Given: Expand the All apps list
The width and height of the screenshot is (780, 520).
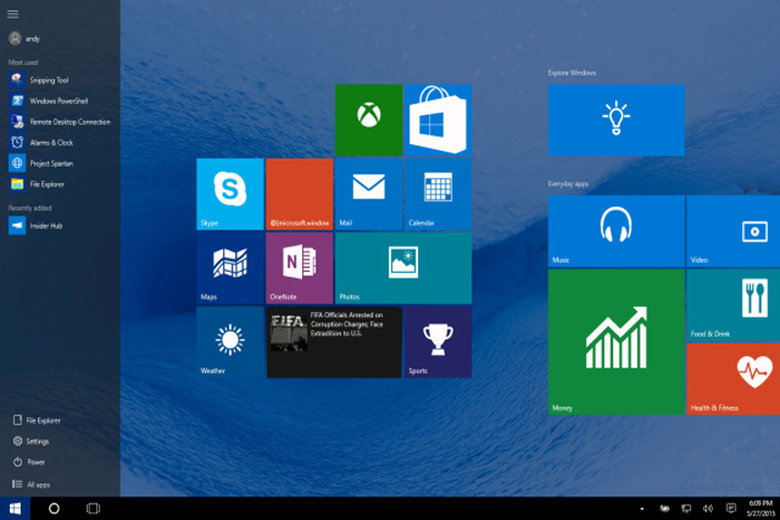Looking at the screenshot, I should tap(30, 484).
